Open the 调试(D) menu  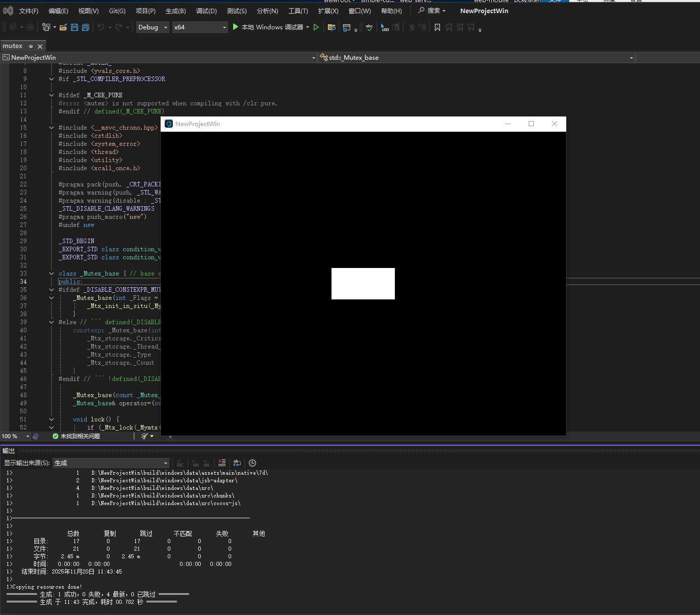point(206,11)
